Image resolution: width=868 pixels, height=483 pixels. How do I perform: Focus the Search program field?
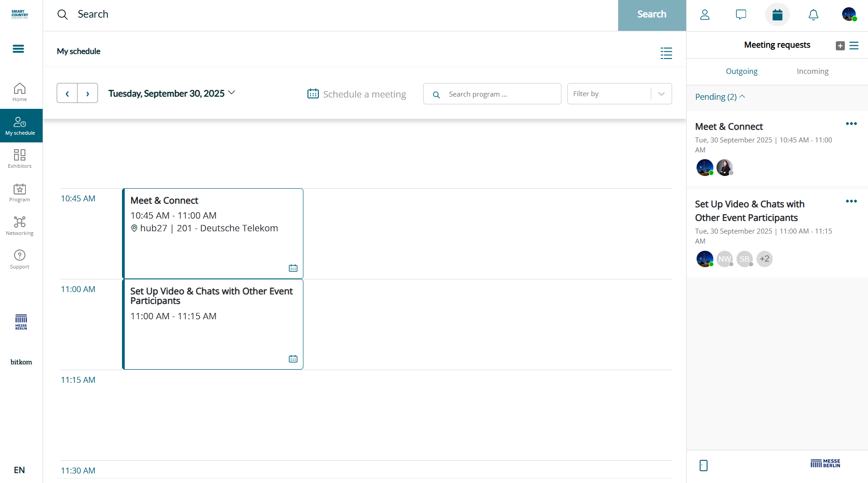pos(492,94)
